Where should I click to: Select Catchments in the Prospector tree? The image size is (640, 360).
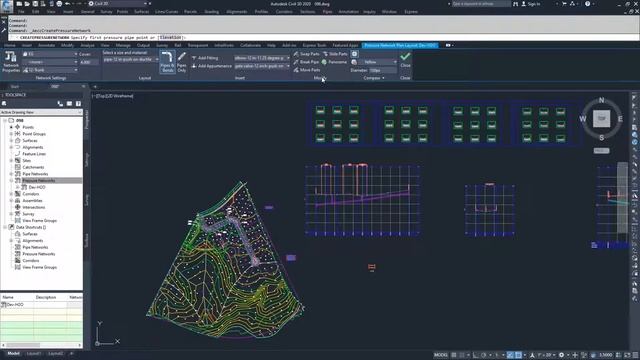click(33, 167)
